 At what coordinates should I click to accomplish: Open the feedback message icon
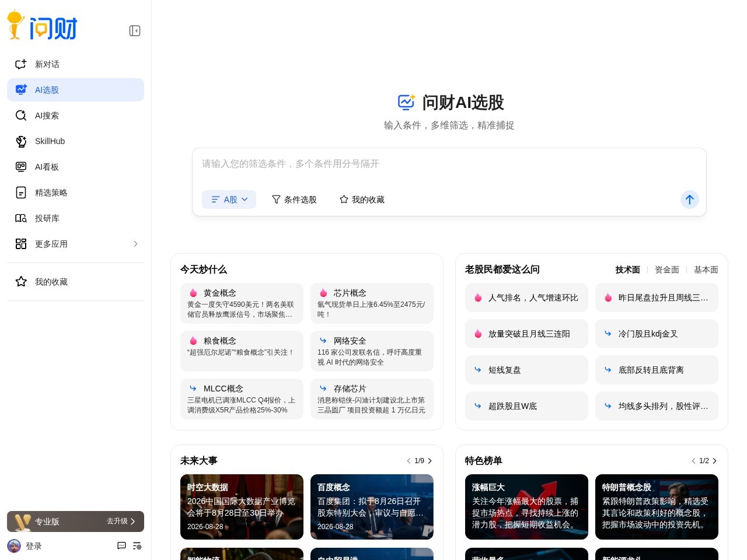point(121,546)
